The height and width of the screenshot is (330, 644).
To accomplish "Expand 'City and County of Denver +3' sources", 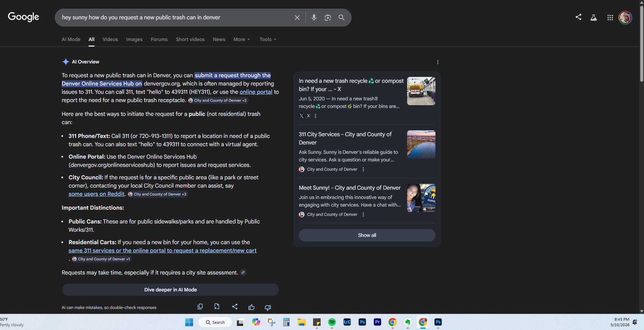I will click(x=157, y=194).
